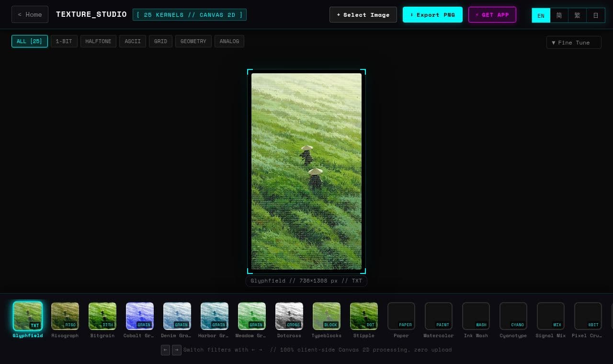Screen dimensions: 613x364
Task: Select the Watercolor paint filter
Action: 439,316
